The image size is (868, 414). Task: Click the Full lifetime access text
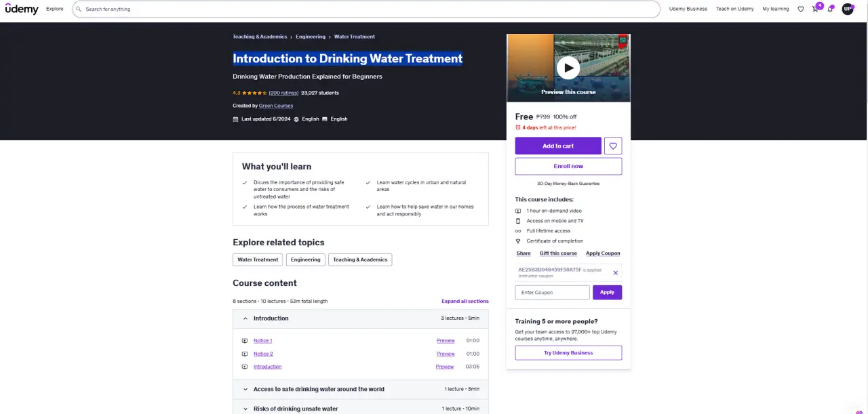(x=549, y=231)
